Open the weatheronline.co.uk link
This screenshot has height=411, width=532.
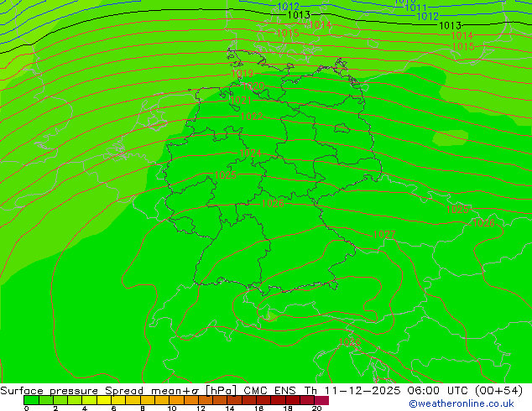click(462, 403)
